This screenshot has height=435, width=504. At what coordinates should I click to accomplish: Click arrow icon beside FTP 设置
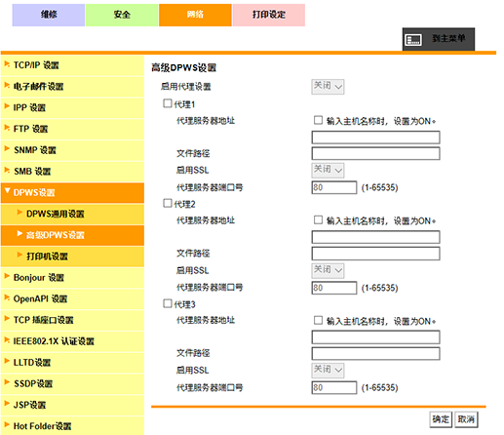(x=7, y=128)
